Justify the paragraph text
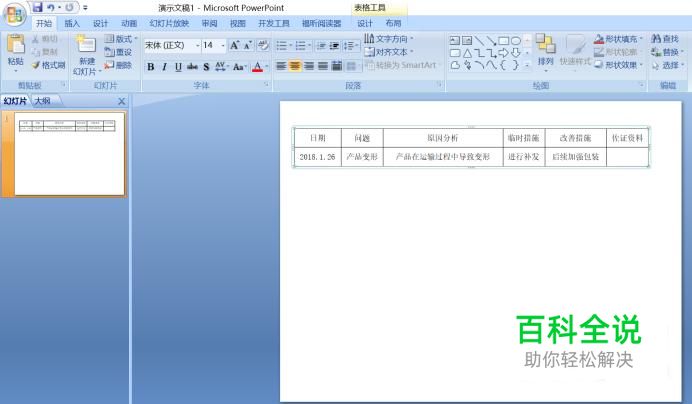The height and width of the screenshot is (404, 692). point(323,66)
